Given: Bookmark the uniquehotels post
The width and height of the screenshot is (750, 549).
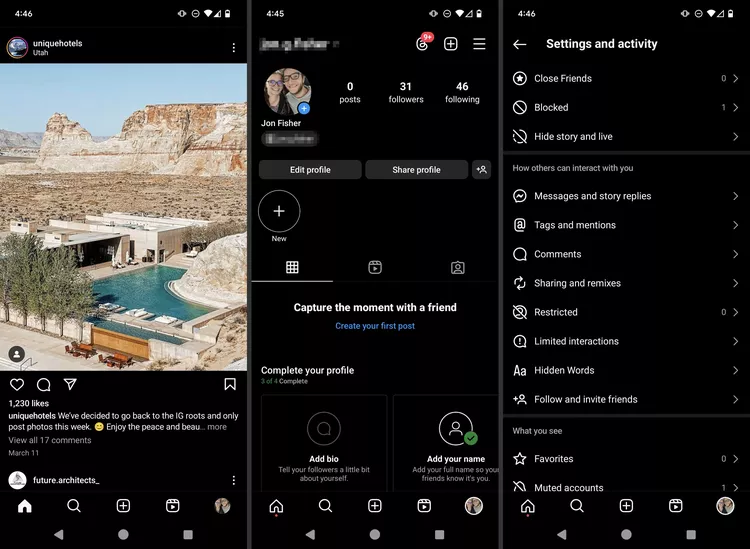Looking at the screenshot, I should 230,385.
